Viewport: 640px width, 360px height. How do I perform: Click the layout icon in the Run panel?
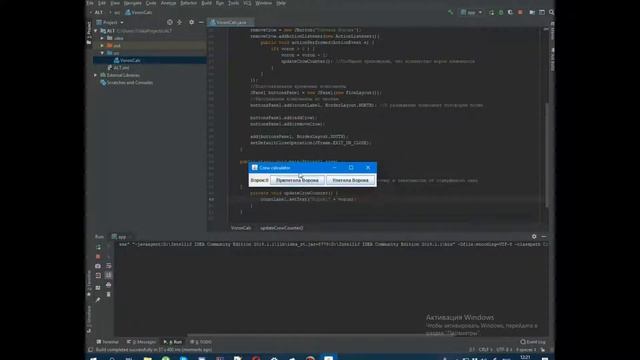coord(98,288)
